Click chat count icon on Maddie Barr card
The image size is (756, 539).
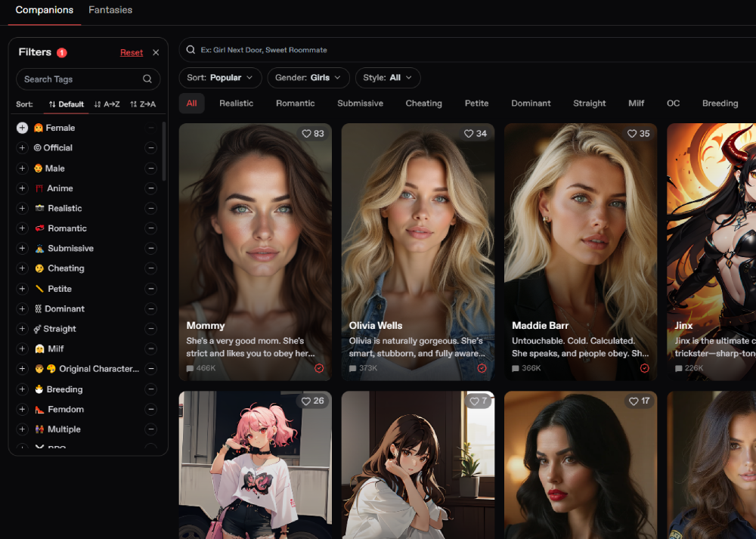pos(516,368)
